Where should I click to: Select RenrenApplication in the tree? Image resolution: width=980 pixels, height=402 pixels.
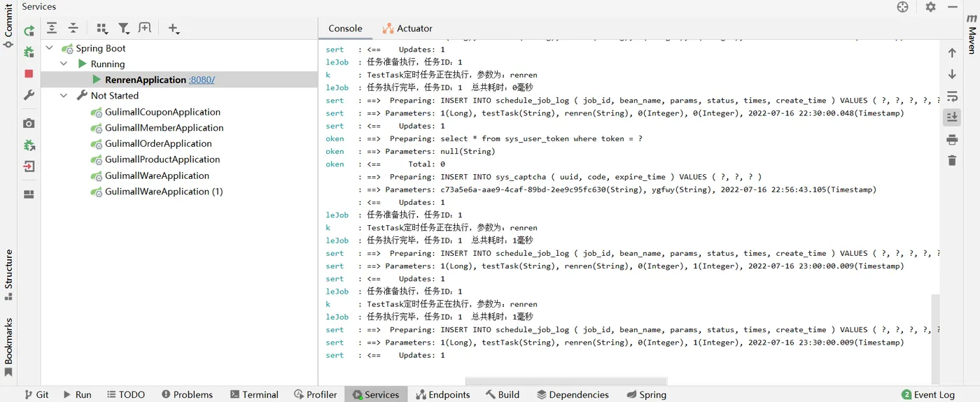click(146, 80)
